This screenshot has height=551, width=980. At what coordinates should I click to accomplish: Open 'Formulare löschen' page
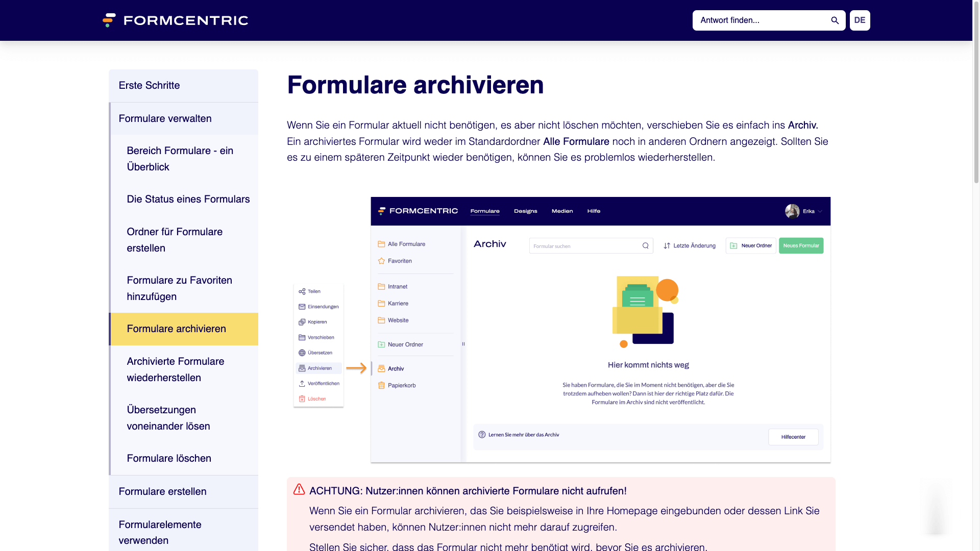click(x=183, y=458)
